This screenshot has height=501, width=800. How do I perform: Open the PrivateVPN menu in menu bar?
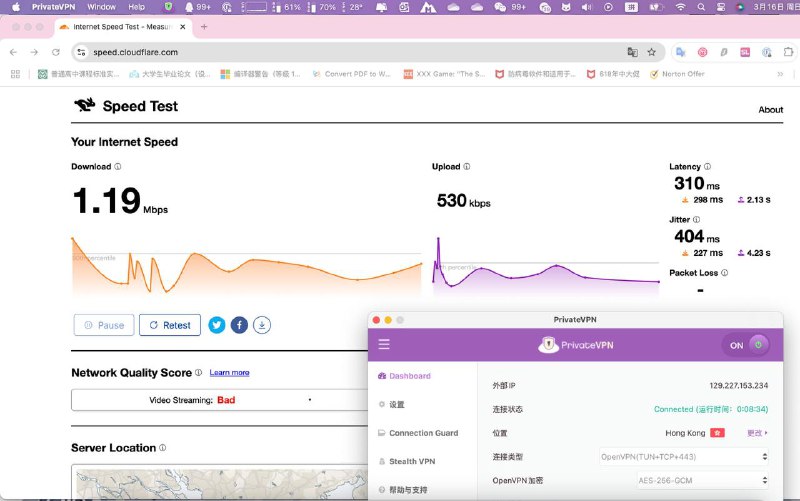53,7
